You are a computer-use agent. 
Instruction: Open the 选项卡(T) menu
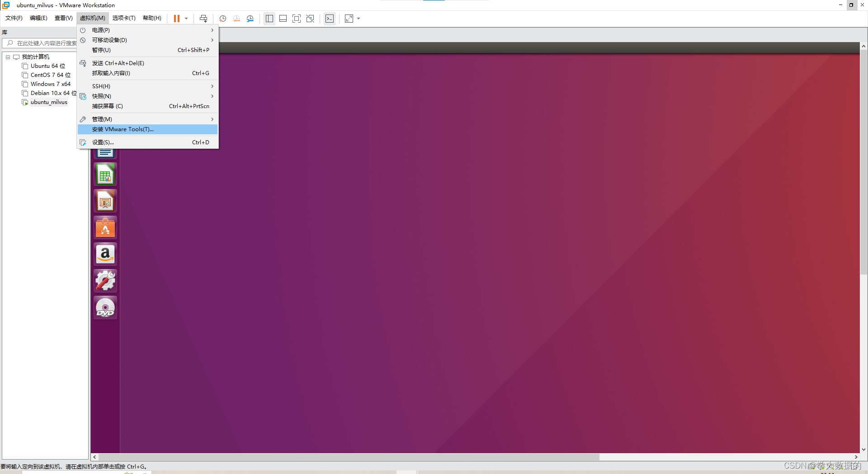pyautogui.click(x=124, y=18)
